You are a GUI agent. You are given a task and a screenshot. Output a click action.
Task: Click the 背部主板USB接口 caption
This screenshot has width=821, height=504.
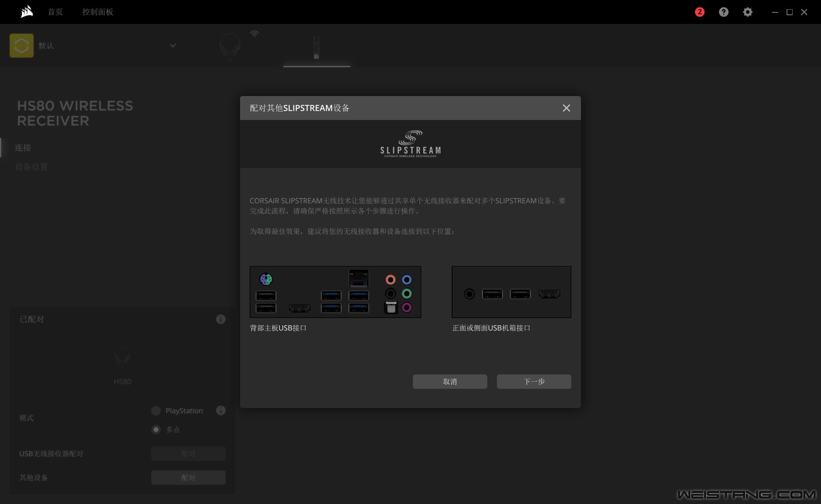point(278,328)
